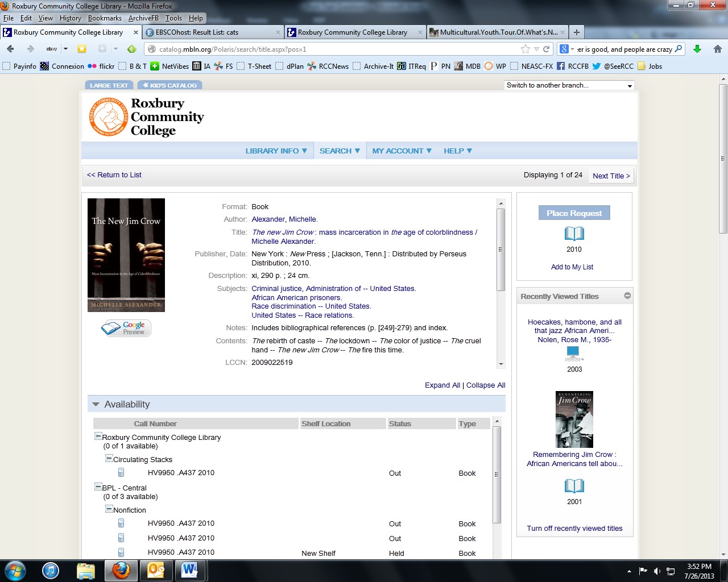The height and width of the screenshot is (582, 728).
Task: Open the RCCFB Facebook bookmark
Action: pyautogui.click(x=573, y=66)
